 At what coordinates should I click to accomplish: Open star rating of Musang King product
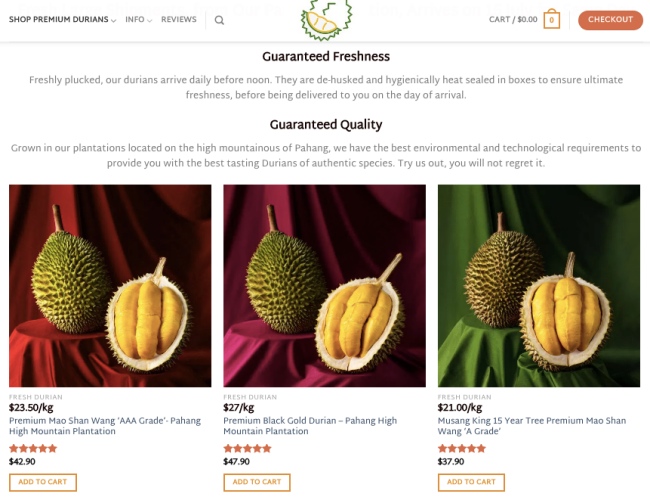(462, 448)
